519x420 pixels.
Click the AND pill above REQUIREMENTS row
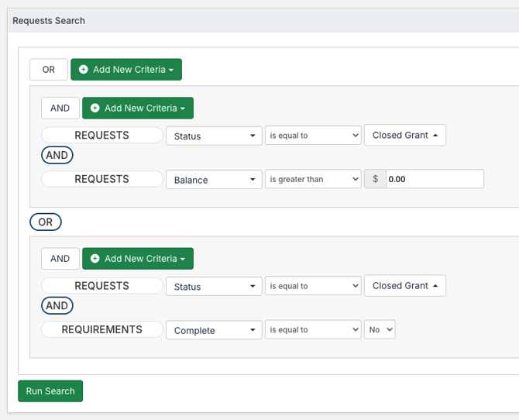(57, 305)
